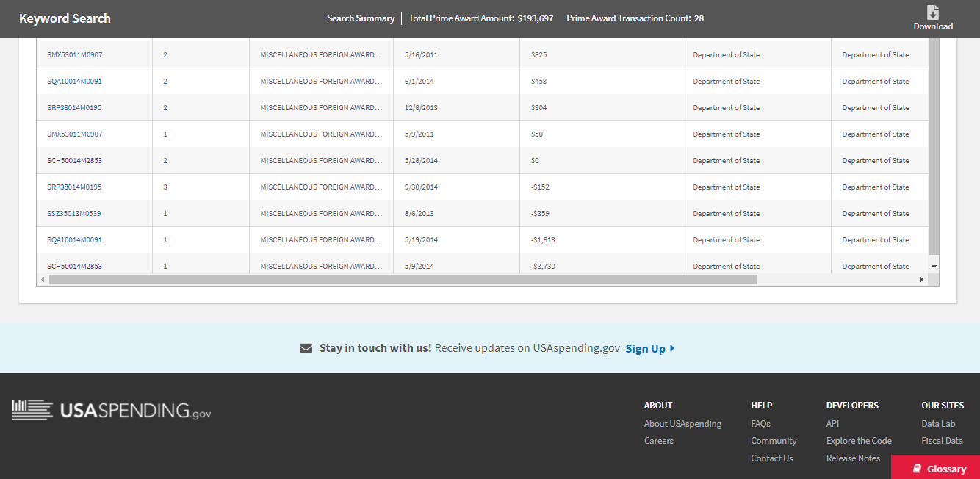Click the $453 amount cell

[x=600, y=82]
